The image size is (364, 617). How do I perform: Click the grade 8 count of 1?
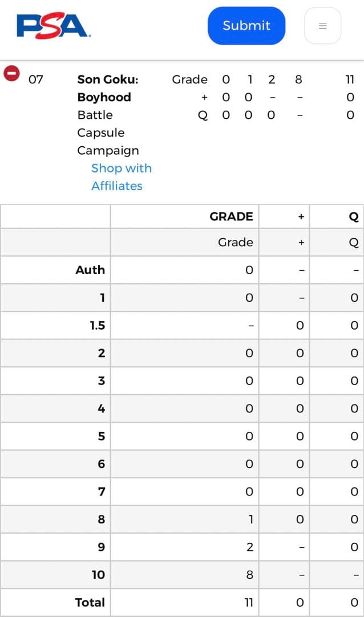tap(250, 519)
